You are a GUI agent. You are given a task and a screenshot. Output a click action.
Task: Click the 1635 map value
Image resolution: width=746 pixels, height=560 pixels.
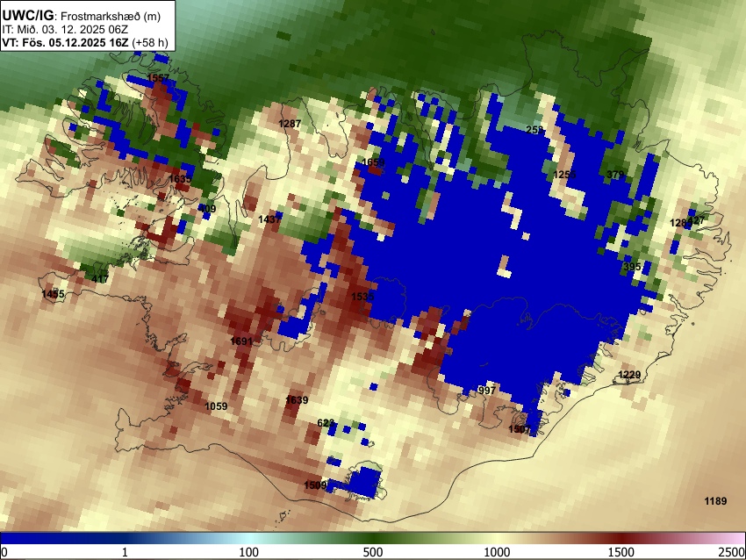pyautogui.click(x=180, y=179)
